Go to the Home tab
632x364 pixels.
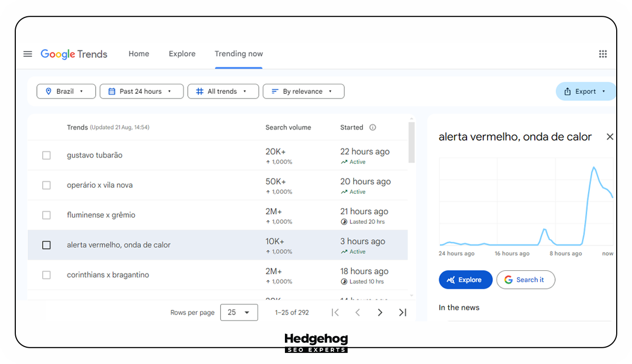[x=139, y=54]
